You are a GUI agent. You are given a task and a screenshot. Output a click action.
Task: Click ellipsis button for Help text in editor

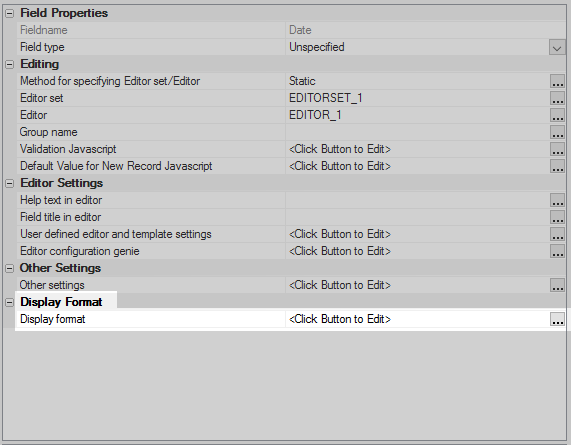pyautogui.click(x=557, y=200)
